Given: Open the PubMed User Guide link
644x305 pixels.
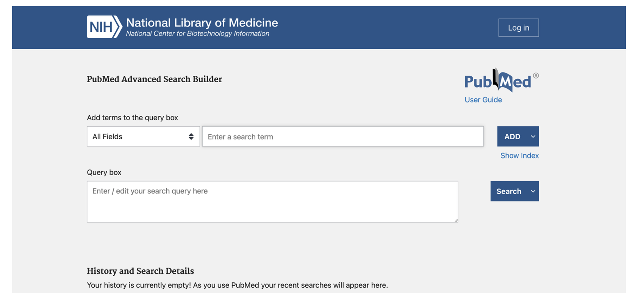Looking at the screenshot, I should coord(483,100).
